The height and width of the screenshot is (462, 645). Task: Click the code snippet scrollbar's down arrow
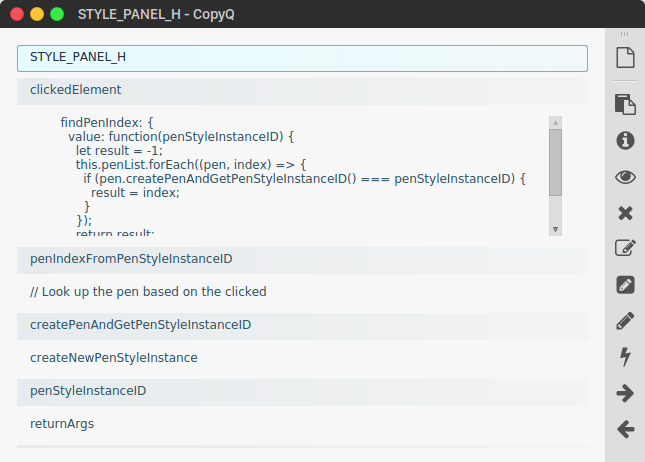tap(555, 229)
